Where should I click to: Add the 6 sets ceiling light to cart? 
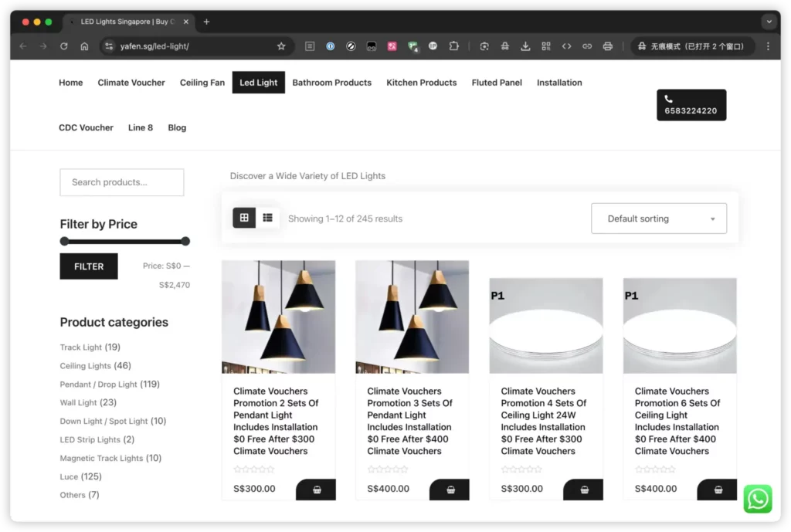(718, 489)
